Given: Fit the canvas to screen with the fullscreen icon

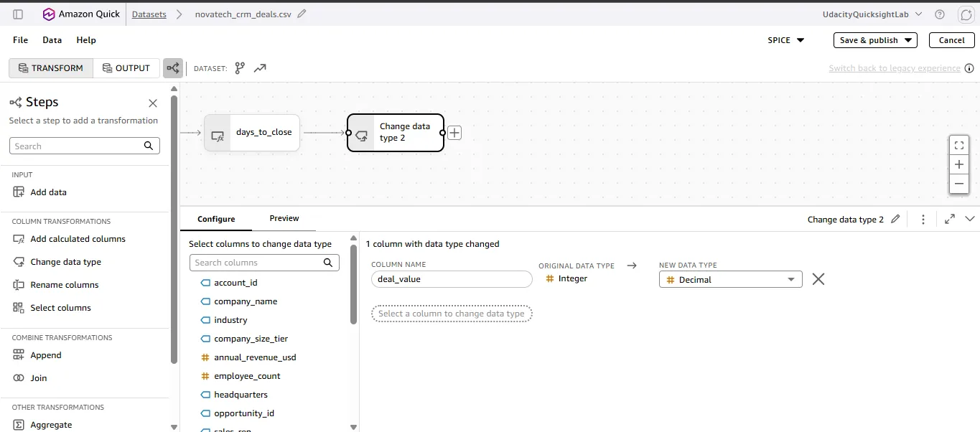Looking at the screenshot, I should 959,145.
